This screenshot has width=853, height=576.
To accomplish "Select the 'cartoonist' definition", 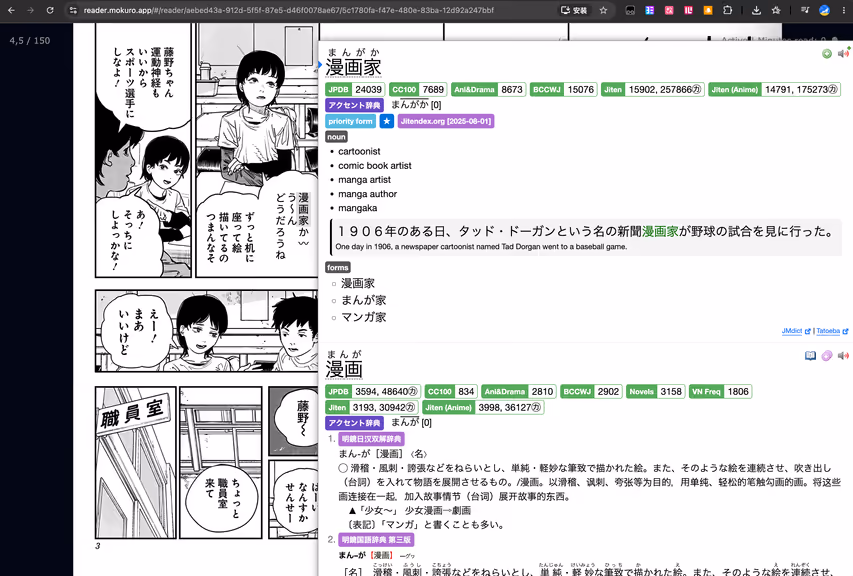I will tap(359, 151).
